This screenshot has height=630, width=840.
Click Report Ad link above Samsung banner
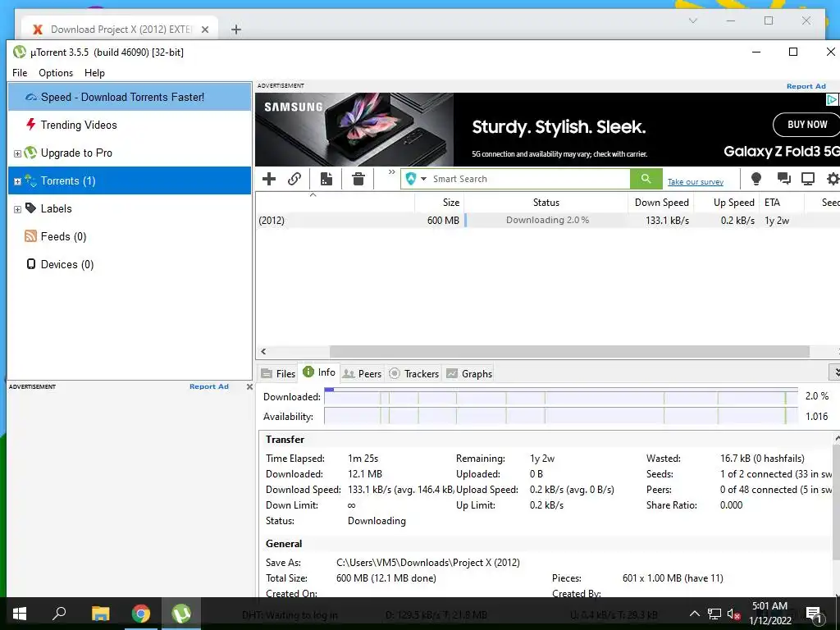point(806,86)
